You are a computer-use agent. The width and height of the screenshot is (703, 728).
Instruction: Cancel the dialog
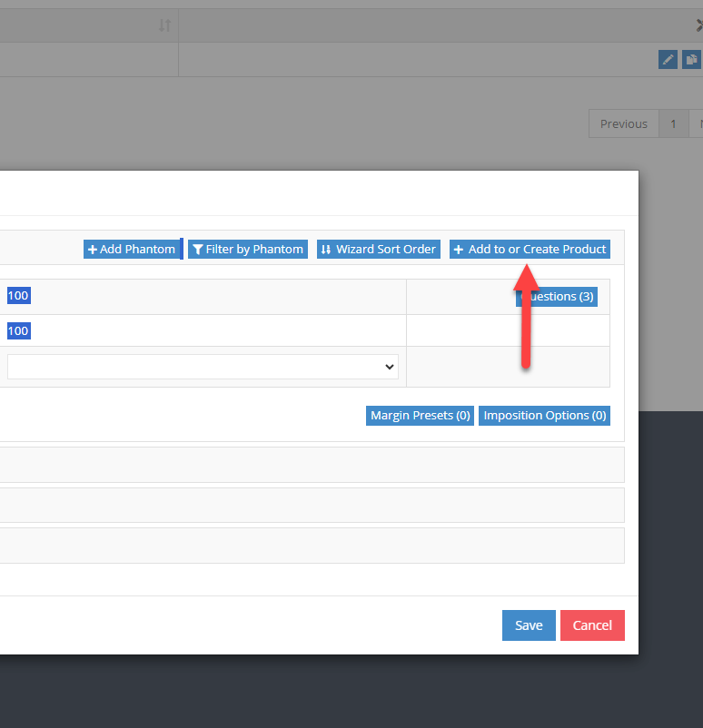592,625
